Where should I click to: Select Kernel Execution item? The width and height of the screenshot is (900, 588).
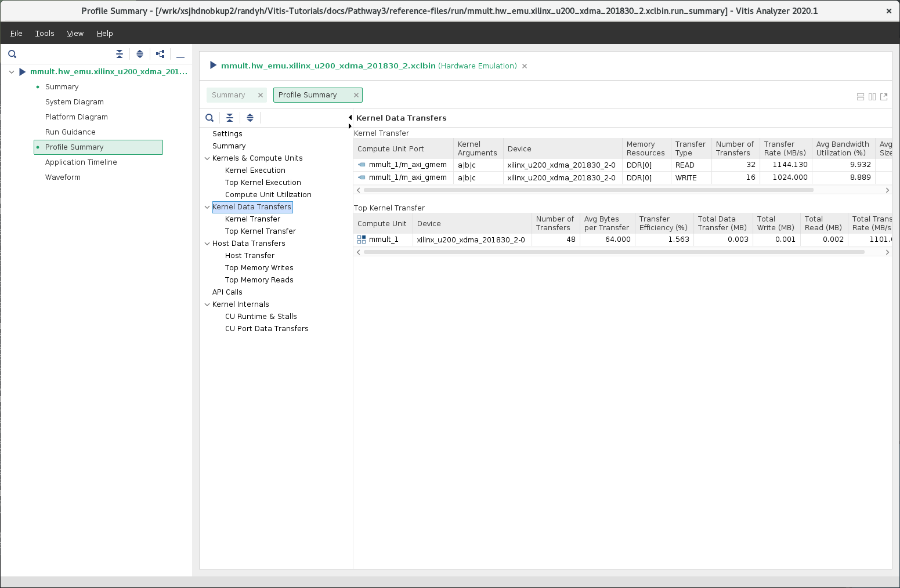(255, 170)
